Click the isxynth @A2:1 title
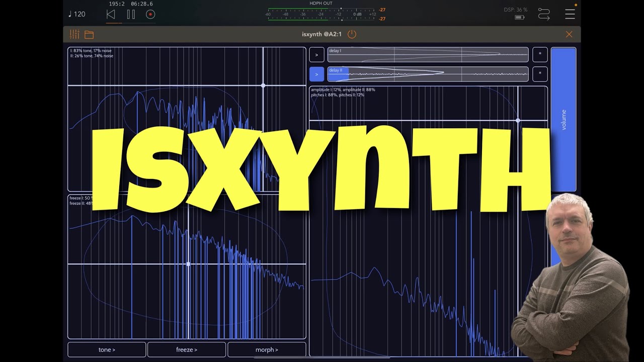The height and width of the screenshot is (362, 644). point(321,34)
